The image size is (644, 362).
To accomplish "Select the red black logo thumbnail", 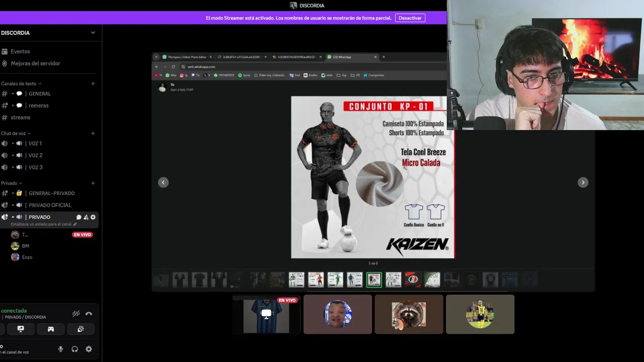I will tap(413, 280).
